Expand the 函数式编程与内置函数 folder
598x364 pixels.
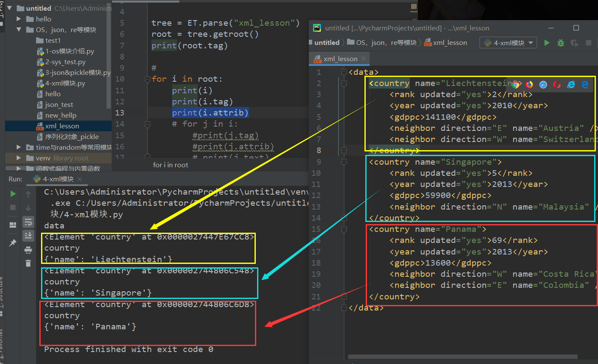(x=19, y=169)
